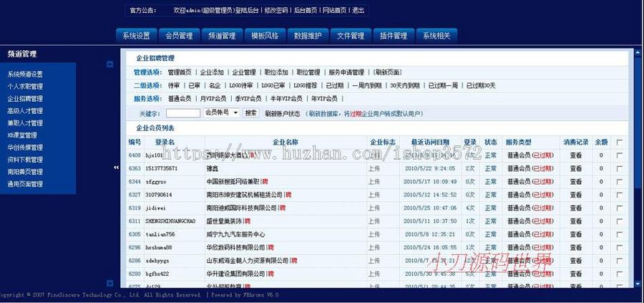Click scroll-up arrow of right scrollbar
644x303 pixels.
[x=638, y=52]
